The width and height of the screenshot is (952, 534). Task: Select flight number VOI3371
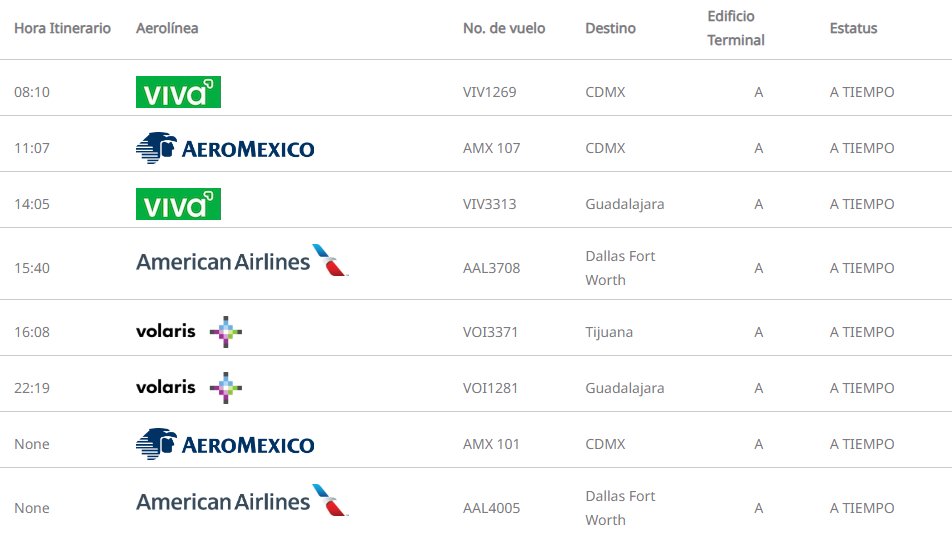tap(491, 332)
